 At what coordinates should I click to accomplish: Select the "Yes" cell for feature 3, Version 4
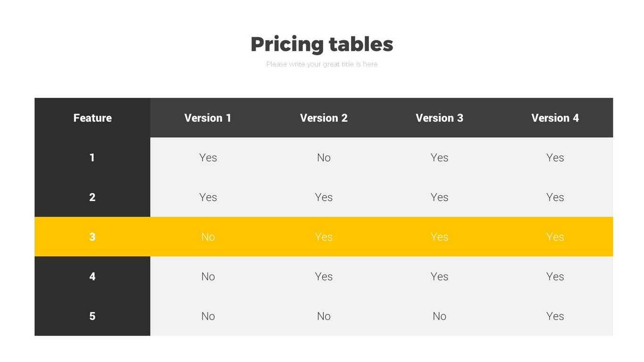pos(555,237)
